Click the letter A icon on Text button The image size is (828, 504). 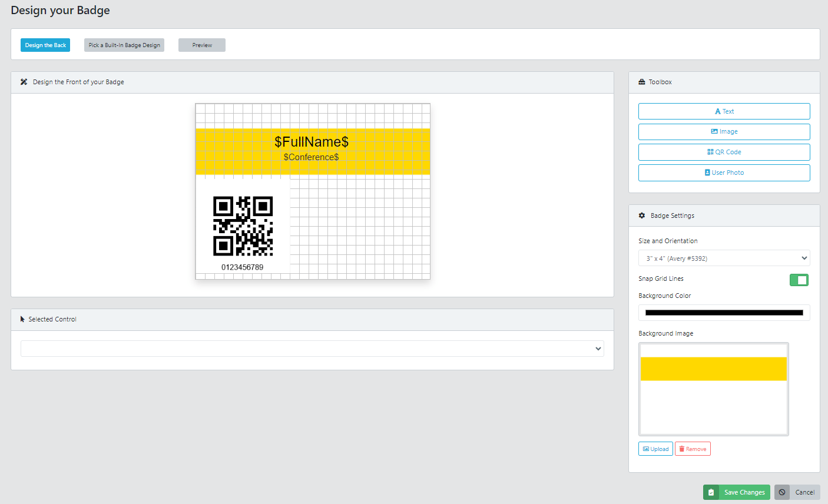coord(718,111)
